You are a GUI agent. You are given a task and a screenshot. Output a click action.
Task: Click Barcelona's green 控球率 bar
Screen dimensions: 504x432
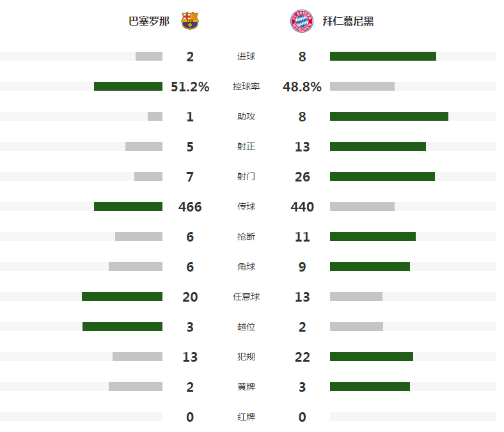128,86
